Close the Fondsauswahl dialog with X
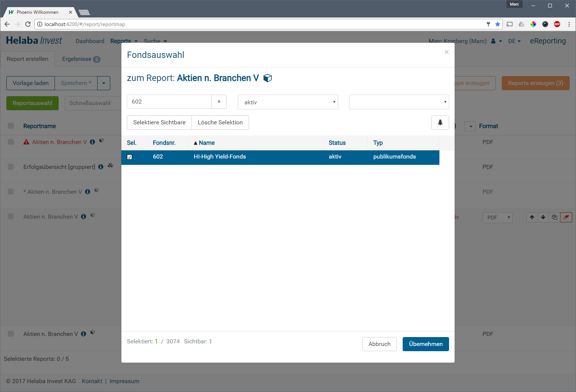Image resolution: width=576 pixels, height=392 pixels. 446,52
